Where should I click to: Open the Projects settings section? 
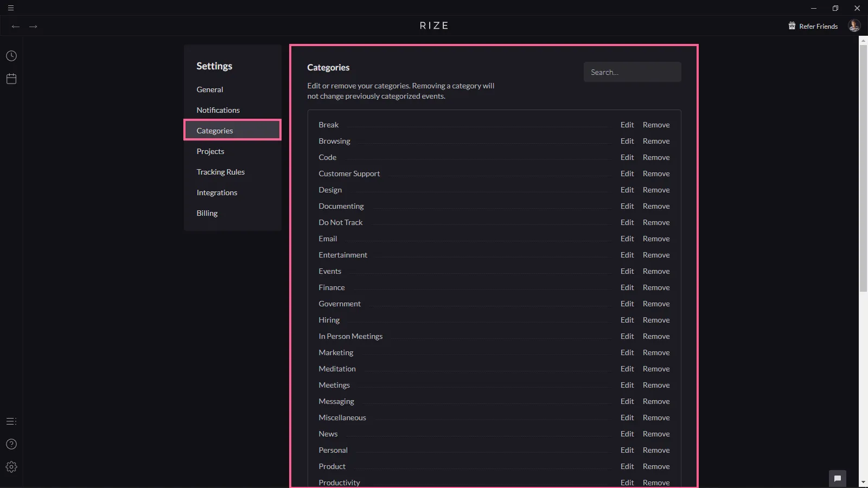(210, 151)
